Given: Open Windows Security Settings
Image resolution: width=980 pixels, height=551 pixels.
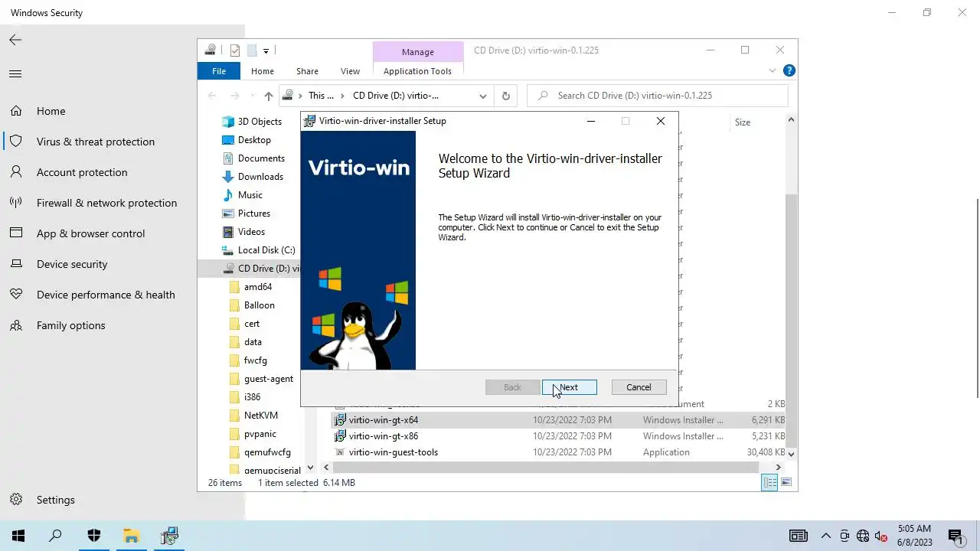Looking at the screenshot, I should click(56, 500).
